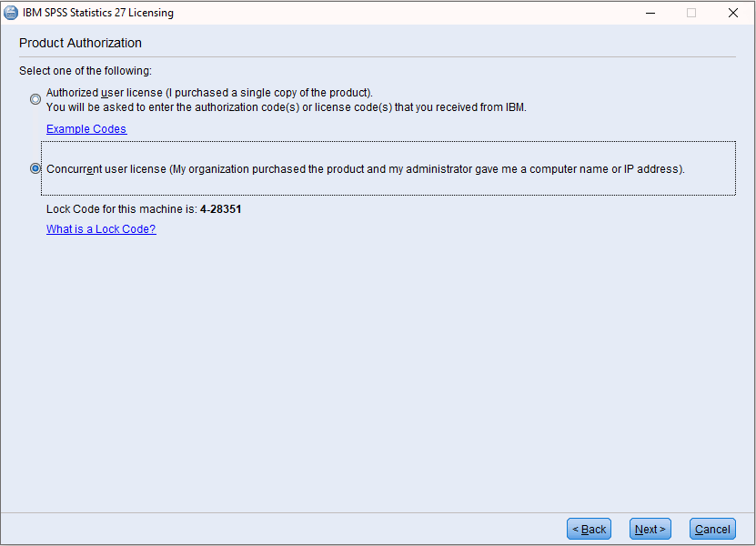Click the 'Select one of the following' text
The height and width of the screenshot is (546, 756).
[x=86, y=70]
